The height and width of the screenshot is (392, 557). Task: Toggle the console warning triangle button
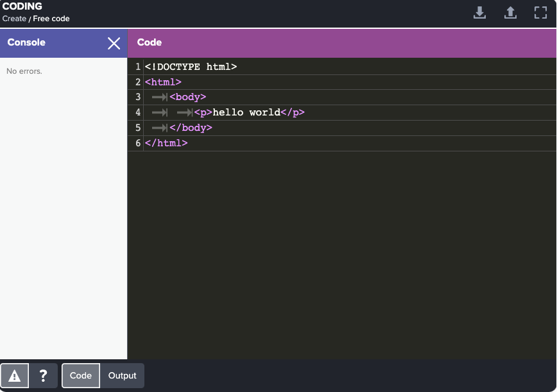pos(15,376)
